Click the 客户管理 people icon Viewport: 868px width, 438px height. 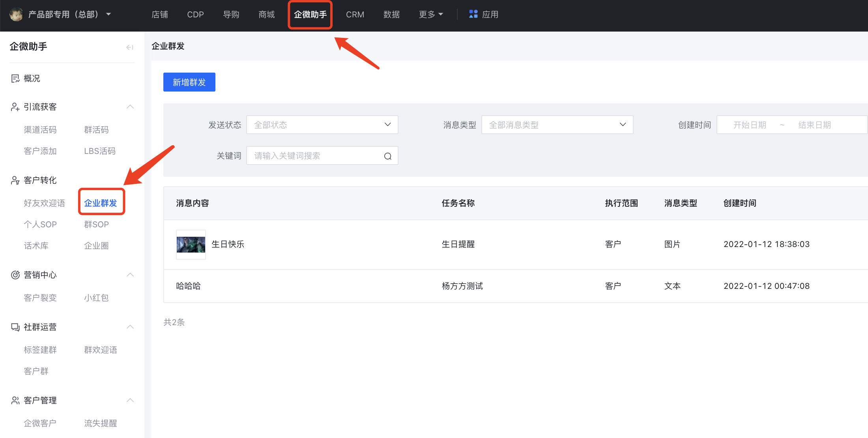(x=15, y=401)
